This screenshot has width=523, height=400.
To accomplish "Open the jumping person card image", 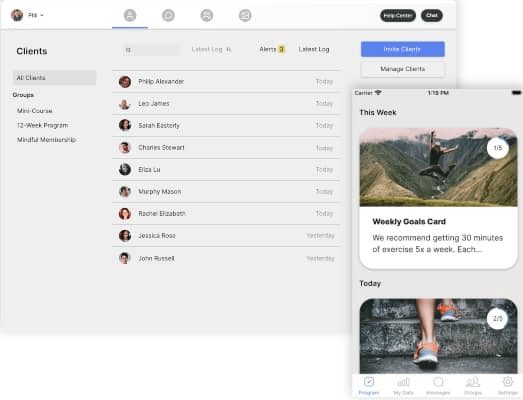I will (438, 167).
